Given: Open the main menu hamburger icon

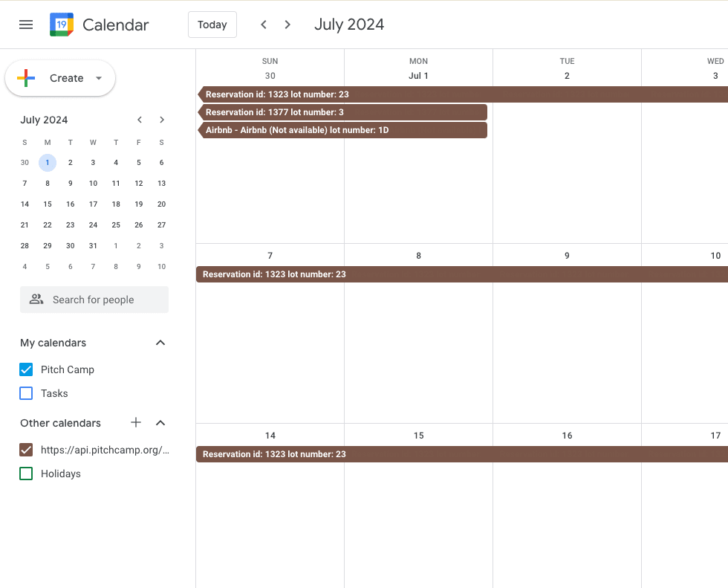Looking at the screenshot, I should click(26, 25).
